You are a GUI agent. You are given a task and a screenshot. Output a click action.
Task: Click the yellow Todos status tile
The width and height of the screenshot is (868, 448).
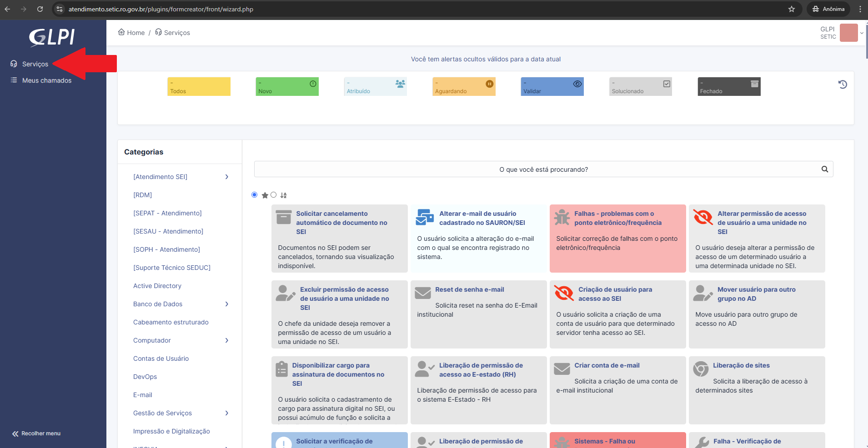coord(199,86)
